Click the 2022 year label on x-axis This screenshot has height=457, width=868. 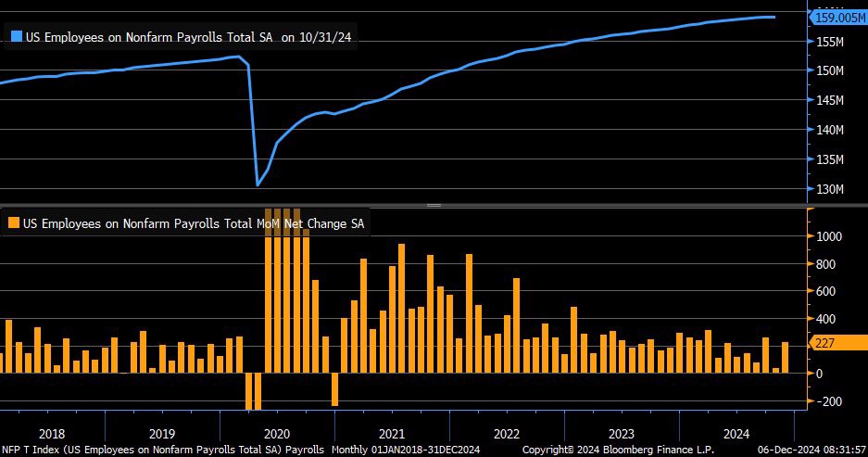507,434
